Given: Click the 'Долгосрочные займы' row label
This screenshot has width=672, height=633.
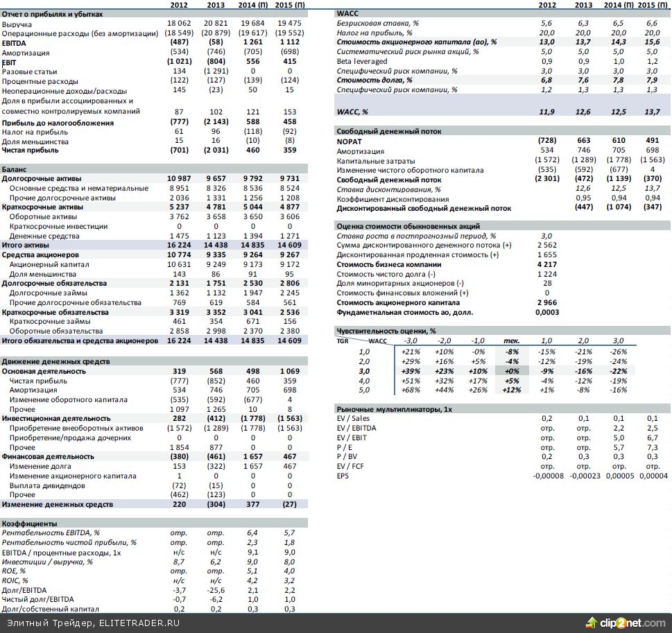Looking at the screenshot, I should [49, 293].
